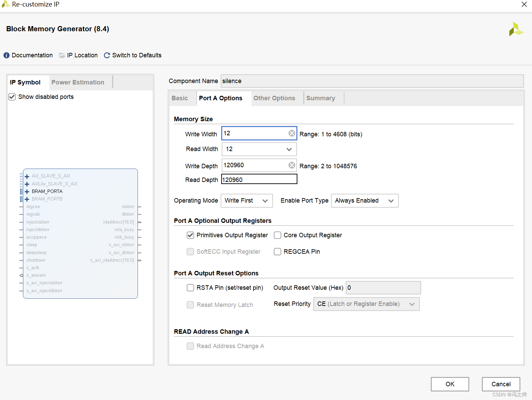Click the Switch to Defaults refresh icon
The image size is (532, 400).
point(107,55)
